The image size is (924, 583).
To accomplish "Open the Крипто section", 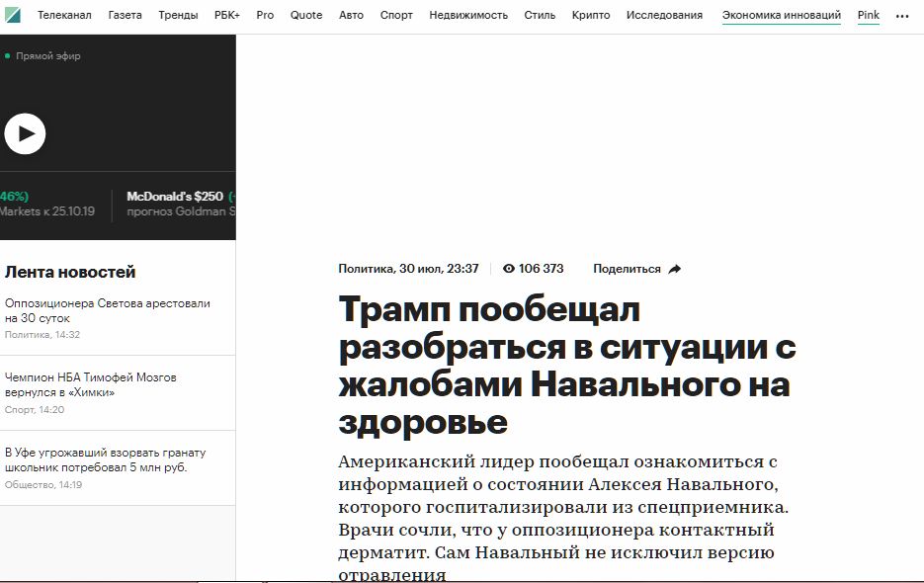I will click(591, 16).
